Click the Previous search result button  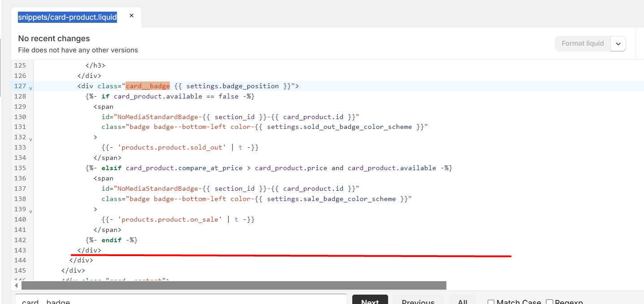click(x=418, y=300)
